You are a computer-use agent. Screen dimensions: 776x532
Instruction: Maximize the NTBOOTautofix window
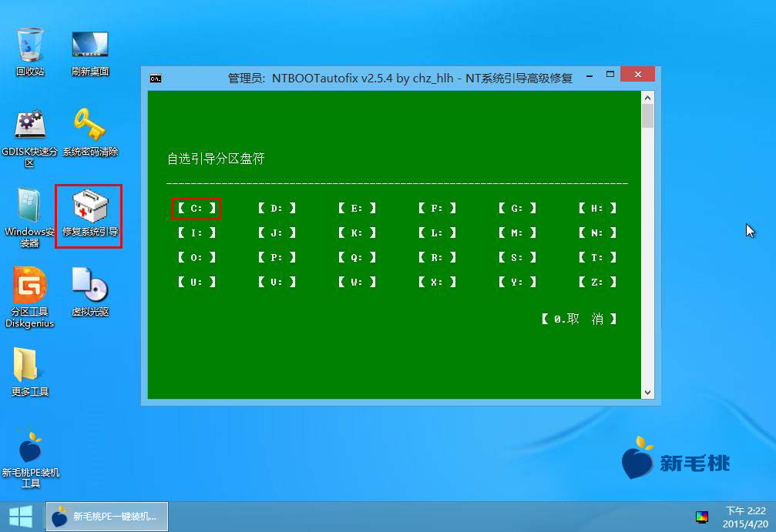[x=610, y=75]
